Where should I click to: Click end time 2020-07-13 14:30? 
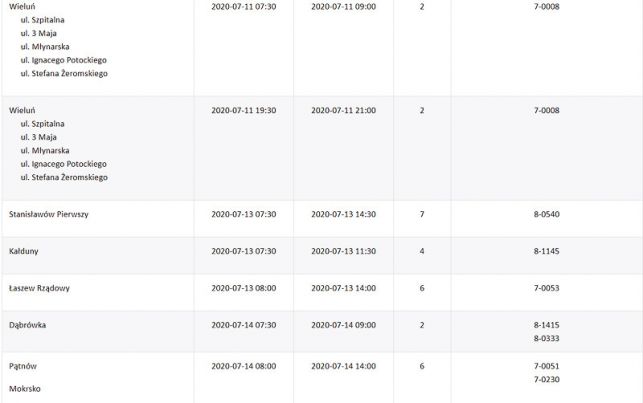[x=343, y=214]
